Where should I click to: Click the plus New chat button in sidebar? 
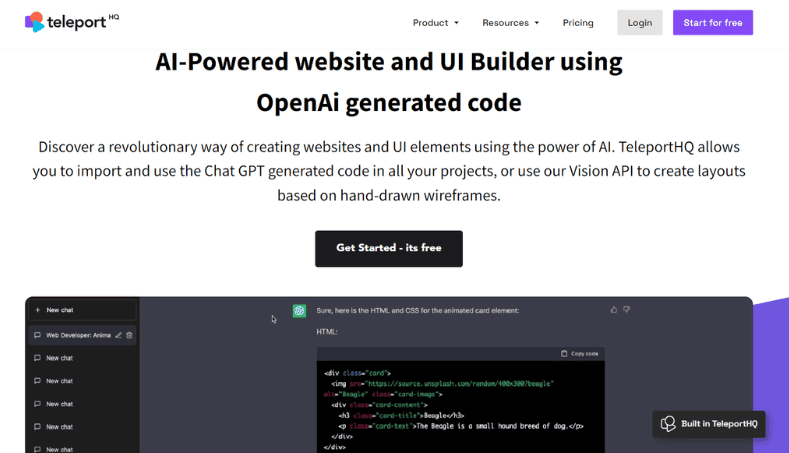click(83, 310)
